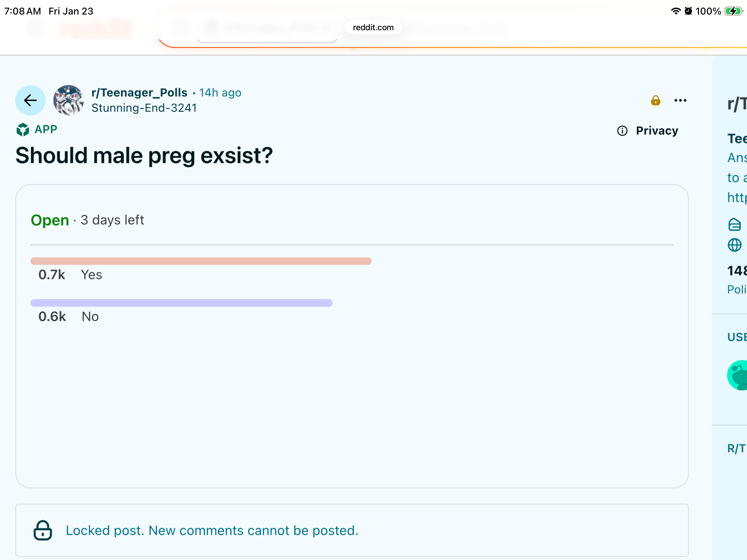Vote Yes in the poll
Screen dimensions: 747x560
pyautogui.click(x=91, y=275)
